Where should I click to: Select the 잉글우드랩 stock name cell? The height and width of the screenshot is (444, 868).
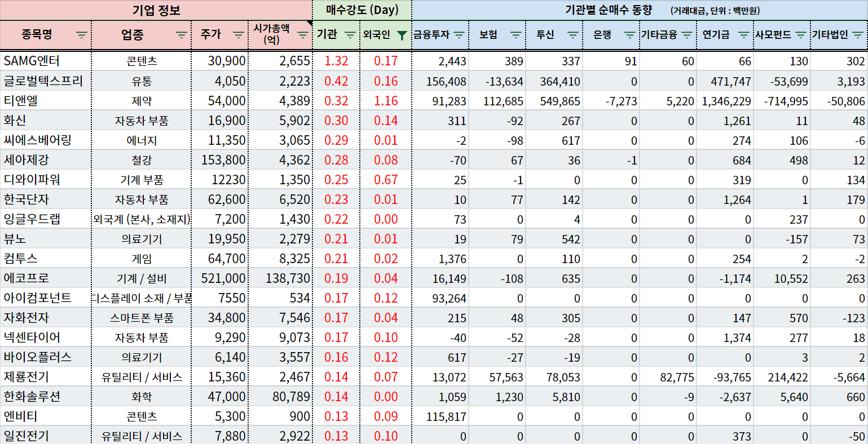pyautogui.click(x=45, y=219)
